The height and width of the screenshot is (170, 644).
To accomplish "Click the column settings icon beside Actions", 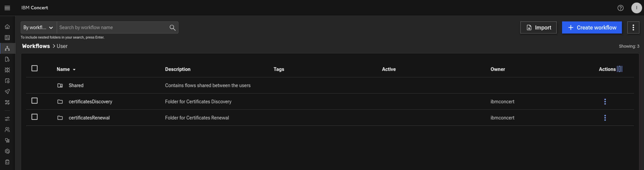I will (620, 69).
